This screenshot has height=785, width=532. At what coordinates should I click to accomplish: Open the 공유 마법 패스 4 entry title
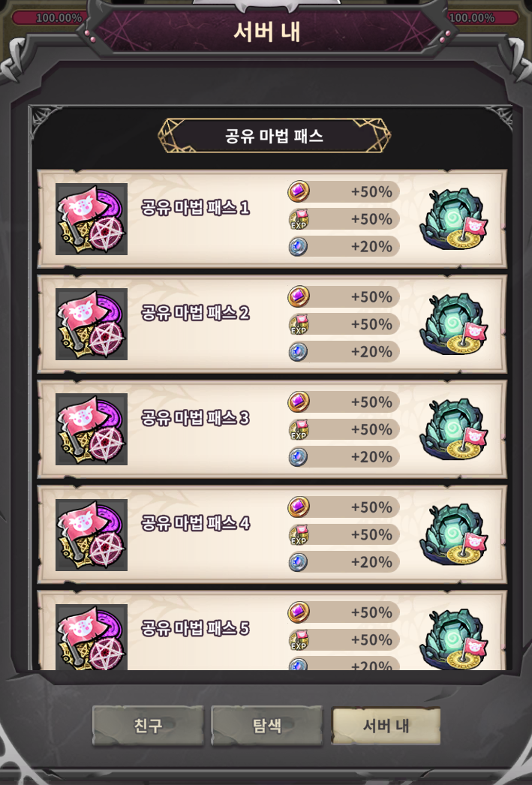[195, 523]
